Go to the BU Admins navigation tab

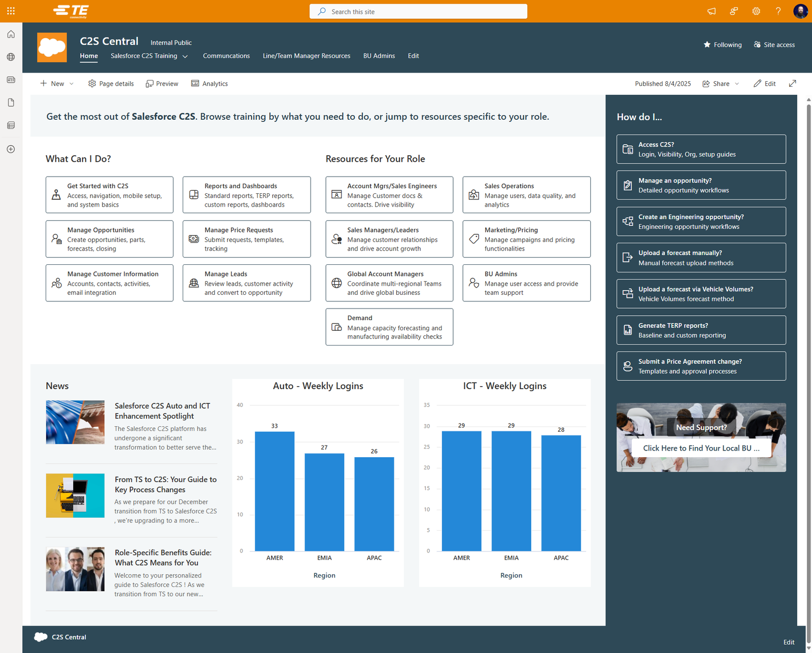tap(379, 56)
